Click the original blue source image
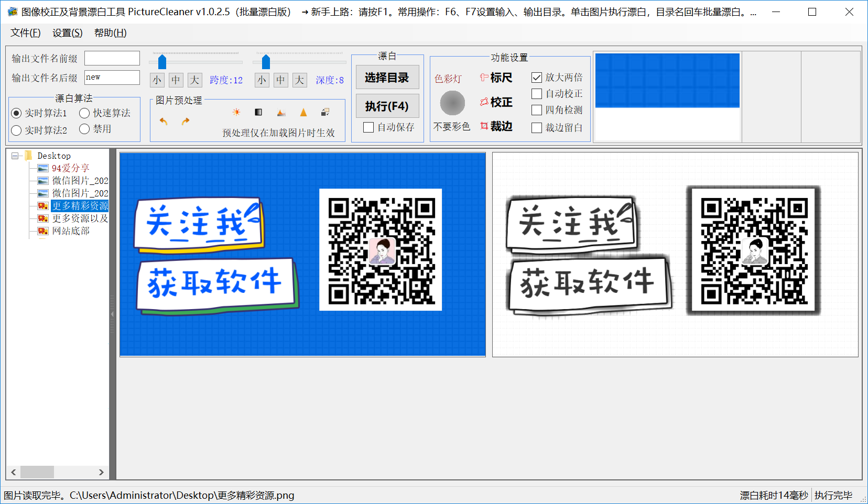This screenshot has width=868, height=504. (x=302, y=255)
